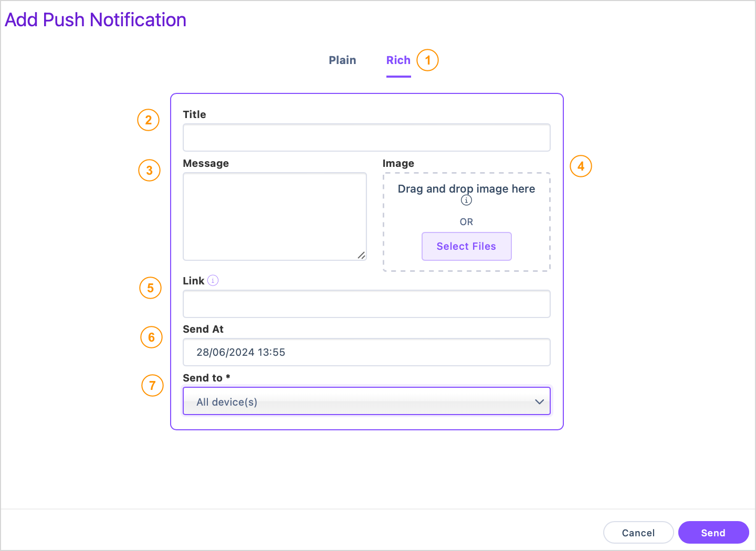Click inside the Message text area

[275, 217]
